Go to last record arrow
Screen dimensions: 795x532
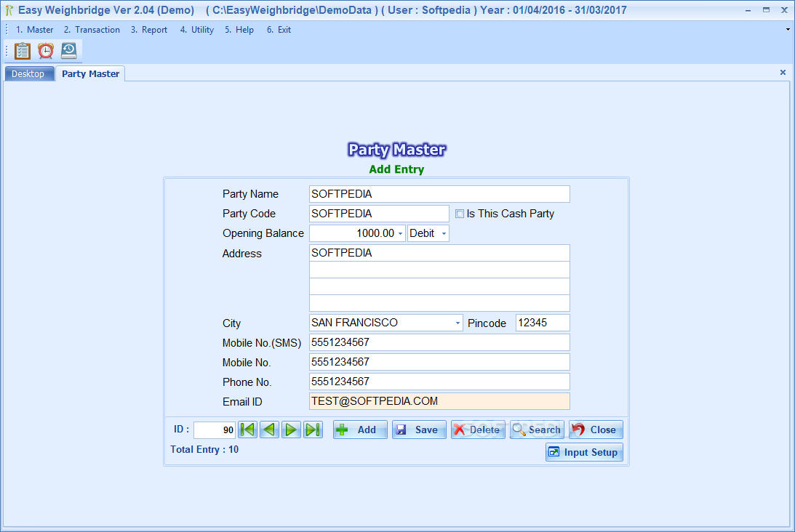tap(313, 430)
